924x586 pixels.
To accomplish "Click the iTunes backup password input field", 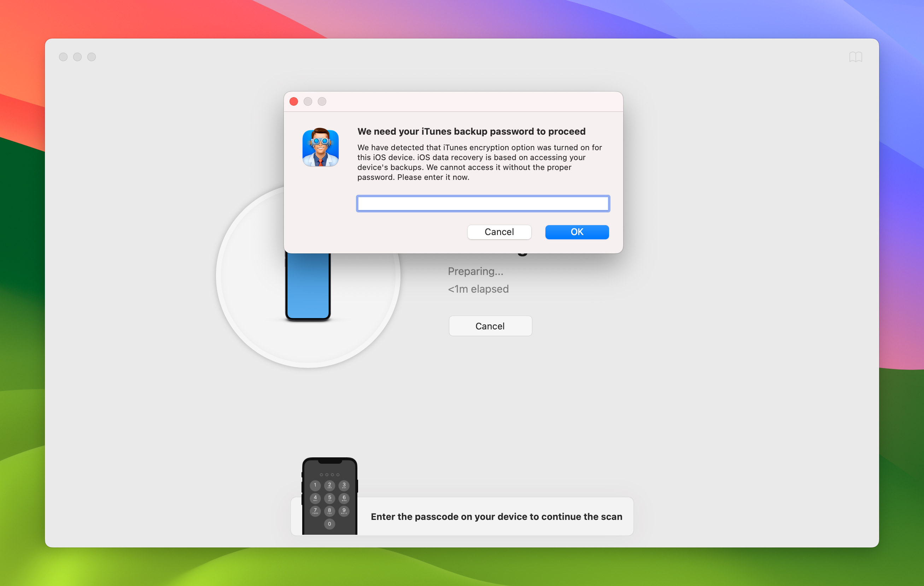I will 483,203.
